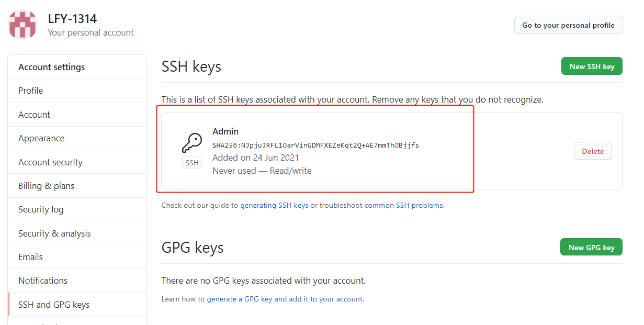Delete the Admin SSH key

click(x=593, y=151)
